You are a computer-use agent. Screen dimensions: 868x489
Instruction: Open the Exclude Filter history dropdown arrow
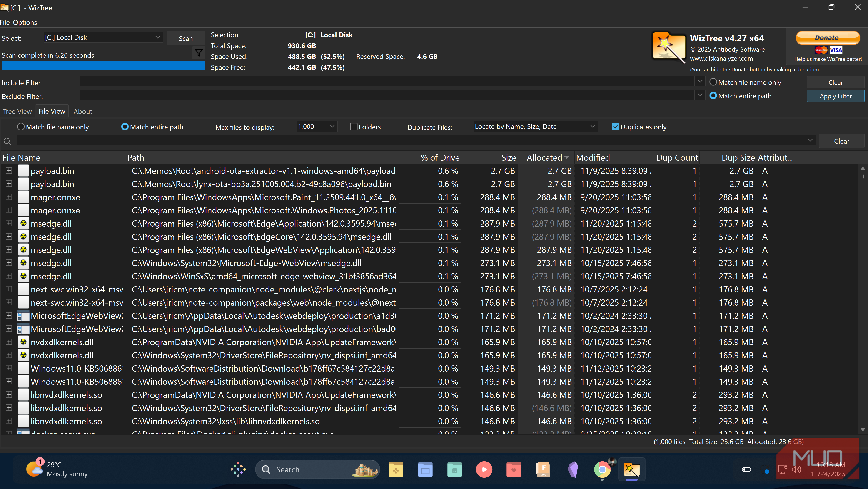700,95
